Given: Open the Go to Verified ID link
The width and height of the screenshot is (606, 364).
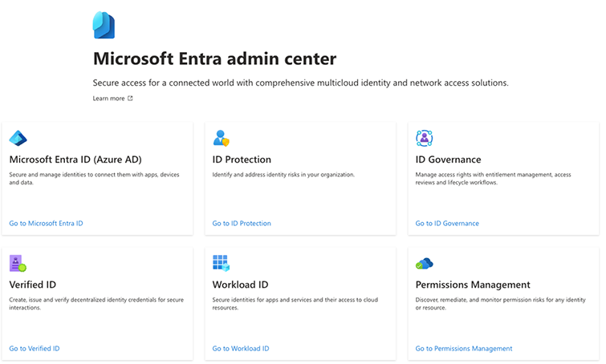Looking at the screenshot, I should (x=35, y=349).
